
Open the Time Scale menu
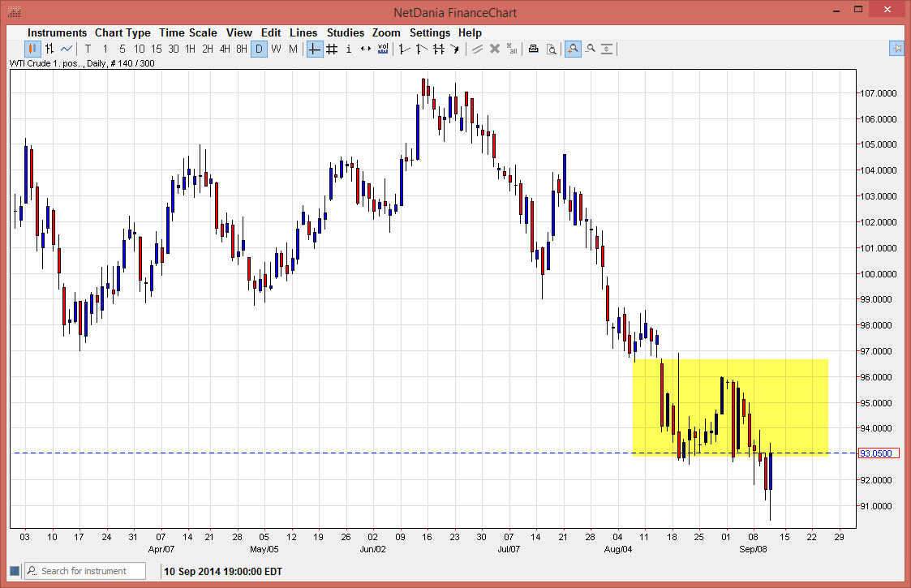[x=188, y=32]
